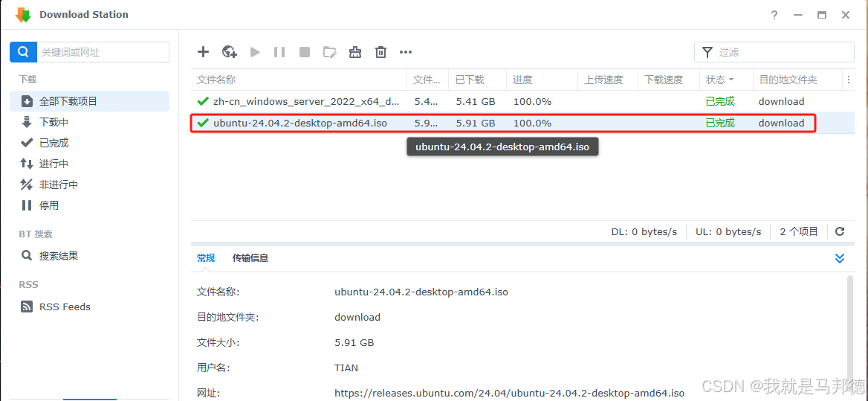Open RSS Feeds in the sidebar
Viewport: 868px width, 401px height.
90,307
